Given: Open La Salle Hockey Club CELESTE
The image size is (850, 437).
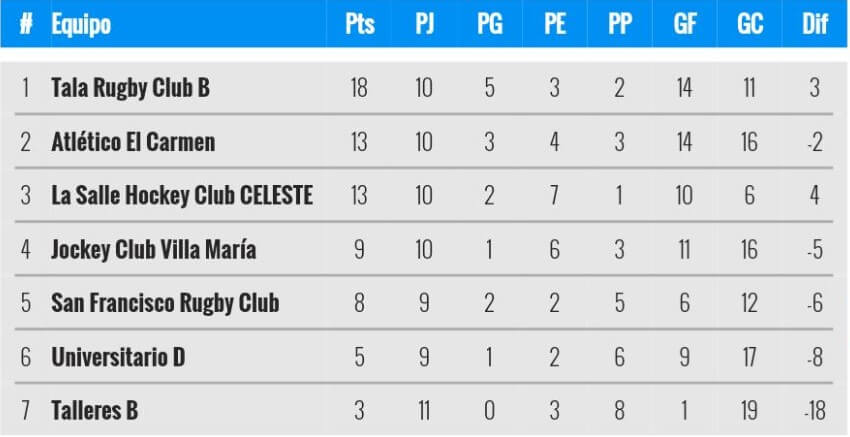Looking at the screenshot, I should (182, 195).
